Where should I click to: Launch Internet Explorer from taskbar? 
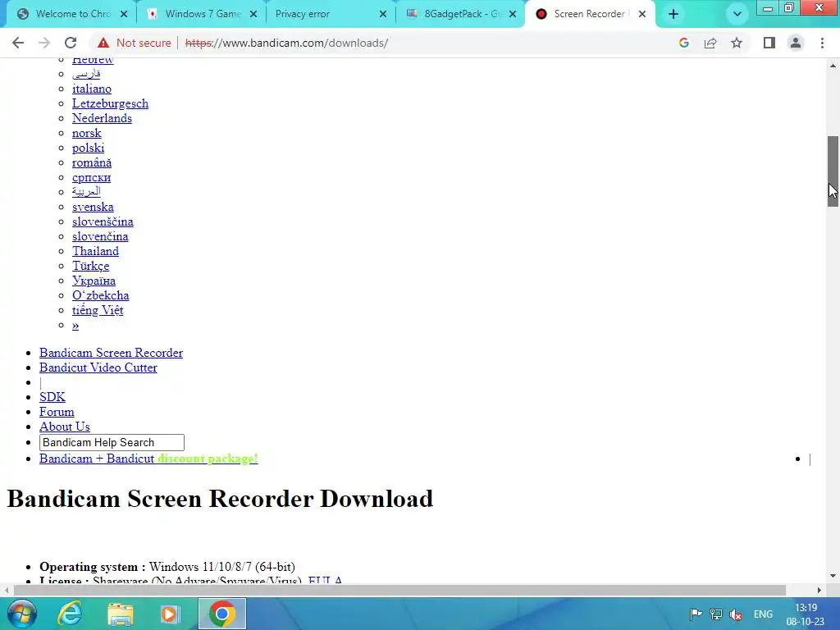70,614
